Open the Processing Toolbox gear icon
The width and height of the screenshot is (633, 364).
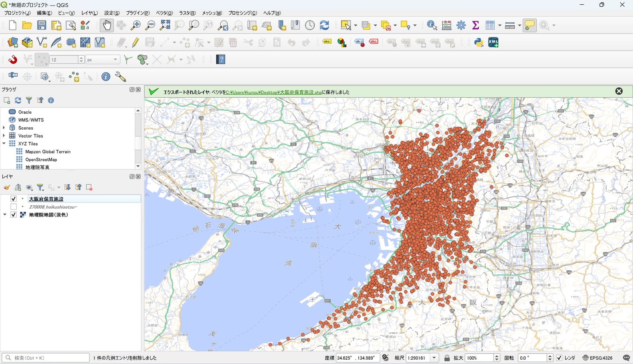pos(461,25)
